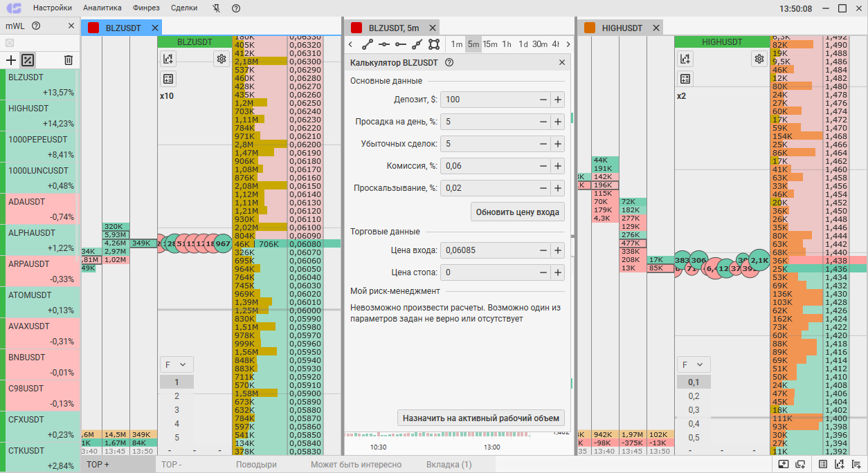Click Обновить цену входа button
The image size is (868, 473).
click(x=518, y=212)
